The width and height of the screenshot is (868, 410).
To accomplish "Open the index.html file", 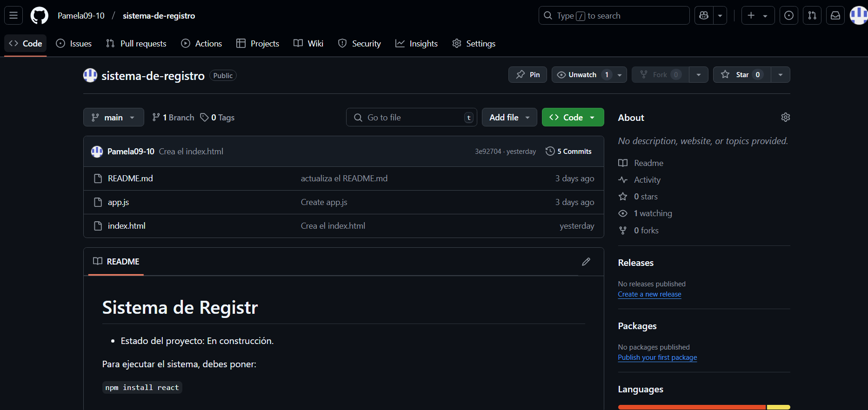I will 127,226.
